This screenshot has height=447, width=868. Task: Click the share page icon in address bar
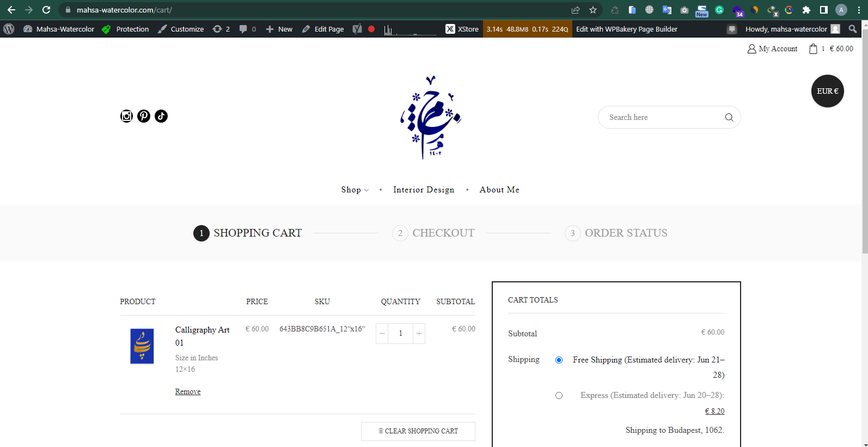point(576,10)
